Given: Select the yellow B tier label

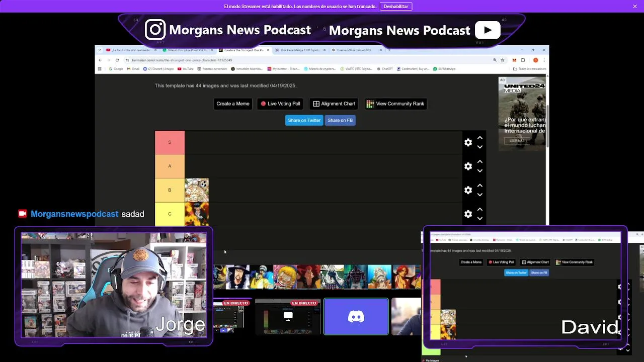Looking at the screenshot, I should click(x=170, y=190).
